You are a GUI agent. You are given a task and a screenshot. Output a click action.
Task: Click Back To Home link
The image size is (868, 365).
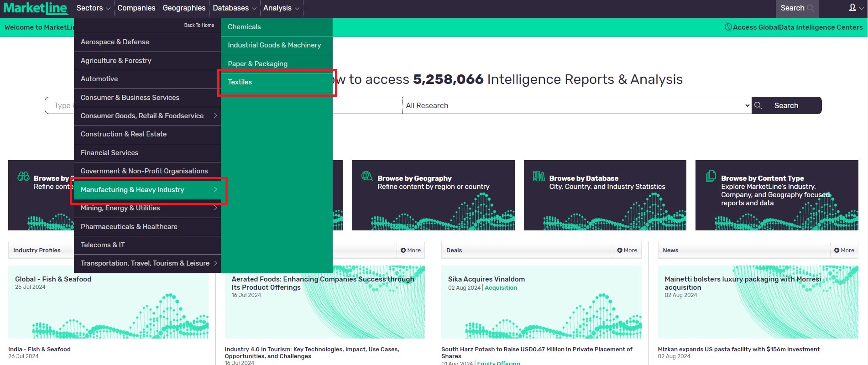(x=199, y=25)
